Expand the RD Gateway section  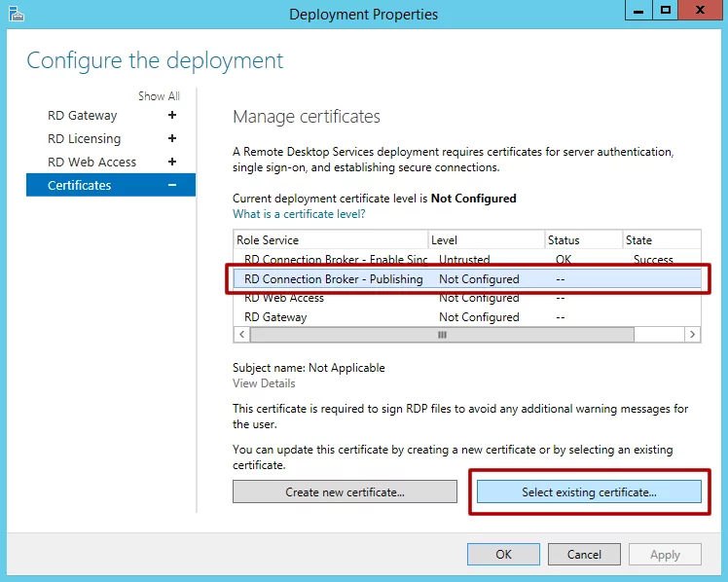[172, 115]
